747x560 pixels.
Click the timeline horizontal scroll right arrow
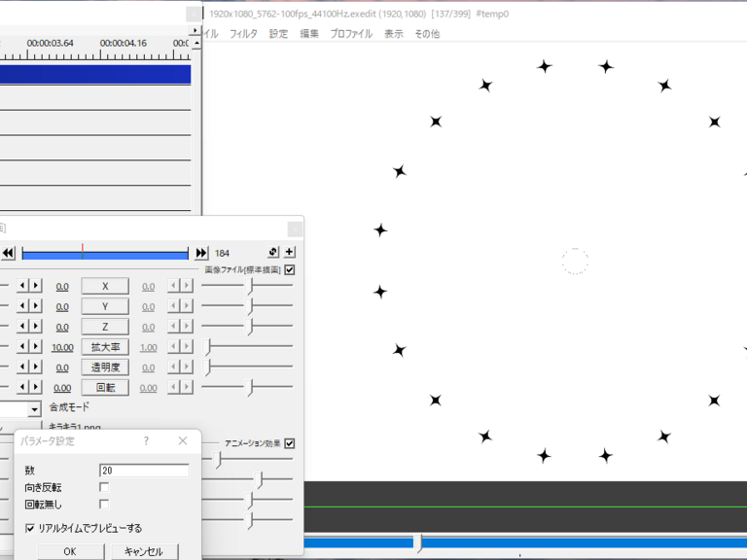click(195, 30)
